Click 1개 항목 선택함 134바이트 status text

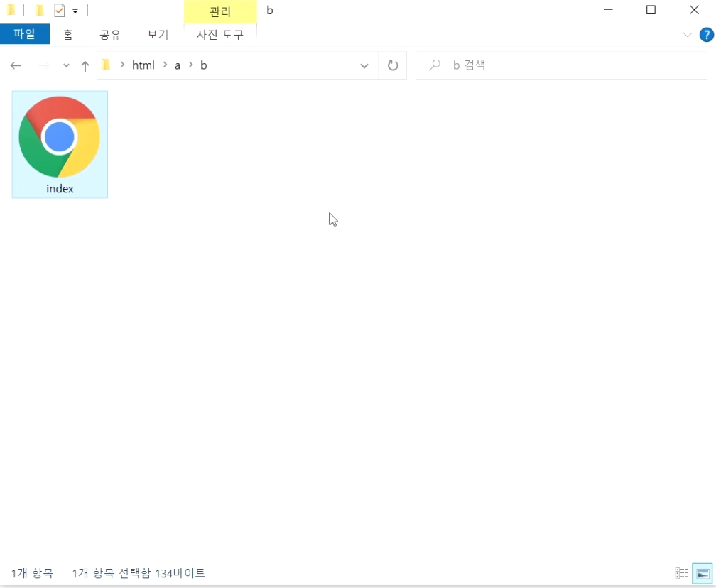click(139, 573)
